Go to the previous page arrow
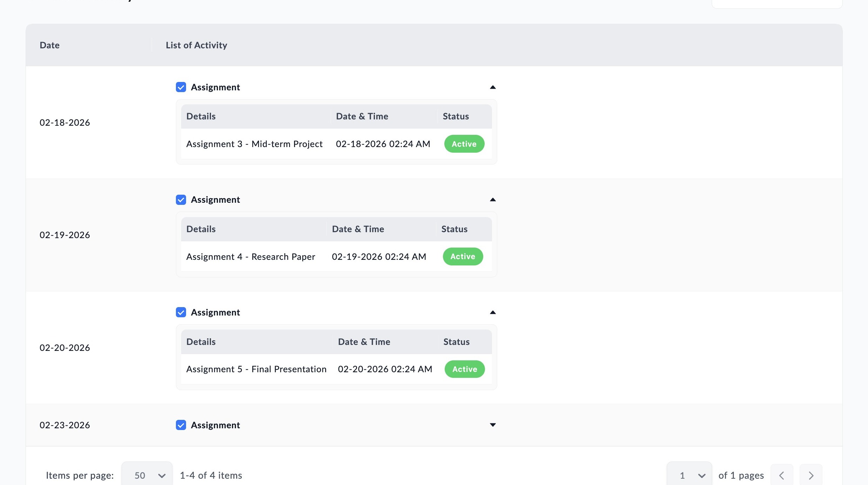 [x=782, y=475]
